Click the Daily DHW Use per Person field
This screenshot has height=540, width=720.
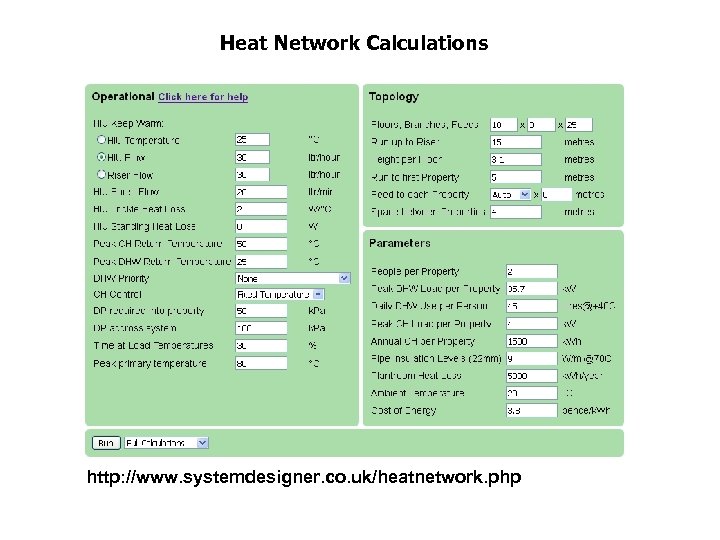click(532, 306)
